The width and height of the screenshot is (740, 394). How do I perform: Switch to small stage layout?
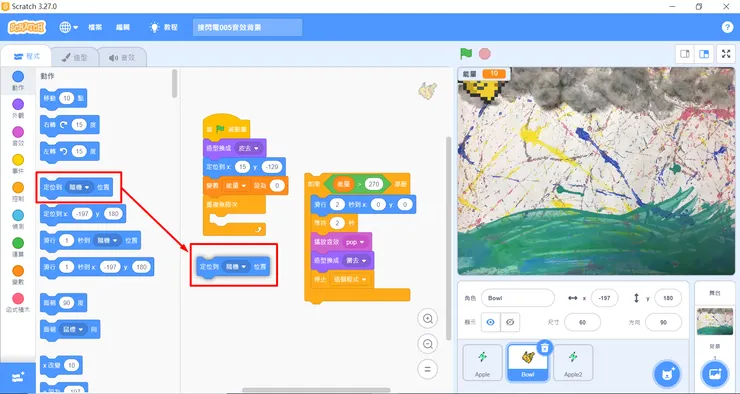click(x=685, y=54)
